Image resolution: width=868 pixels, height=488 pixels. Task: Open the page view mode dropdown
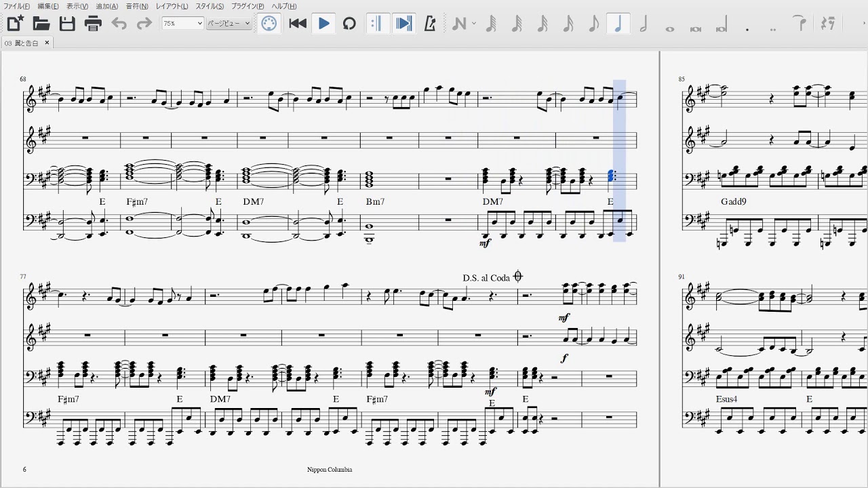coord(229,23)
